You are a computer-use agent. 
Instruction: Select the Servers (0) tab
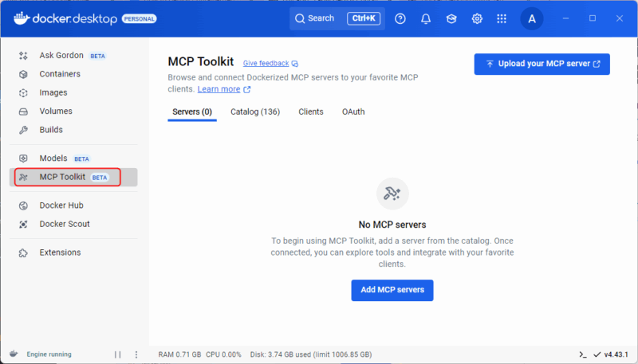pos(192,112)
